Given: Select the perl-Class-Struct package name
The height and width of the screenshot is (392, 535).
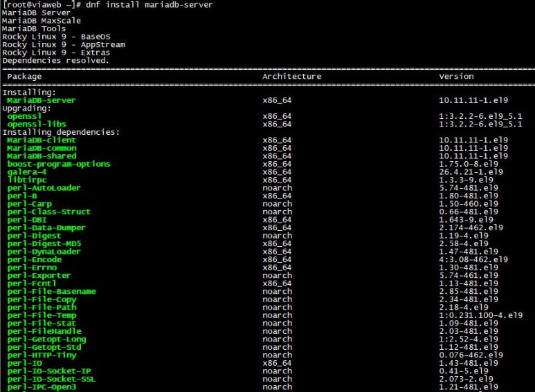Looking at the screenshot, I should click(48, 212).
